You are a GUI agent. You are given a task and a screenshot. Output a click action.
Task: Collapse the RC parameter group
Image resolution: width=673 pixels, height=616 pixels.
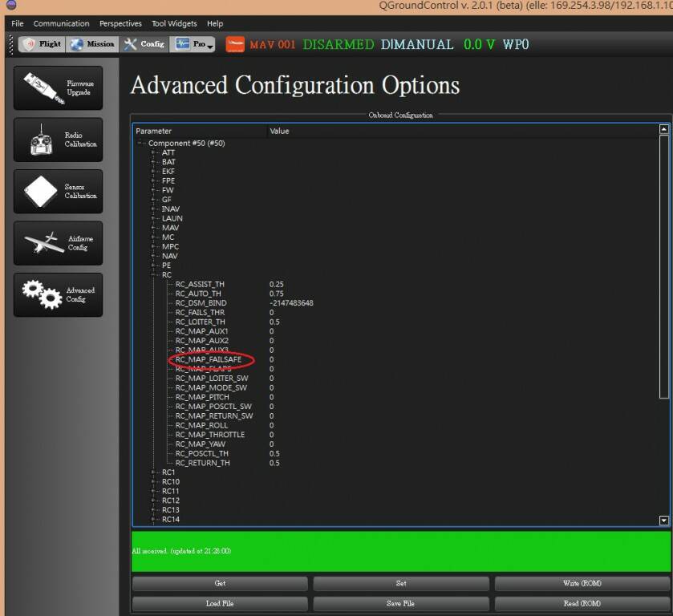click(x=152, y=275)
